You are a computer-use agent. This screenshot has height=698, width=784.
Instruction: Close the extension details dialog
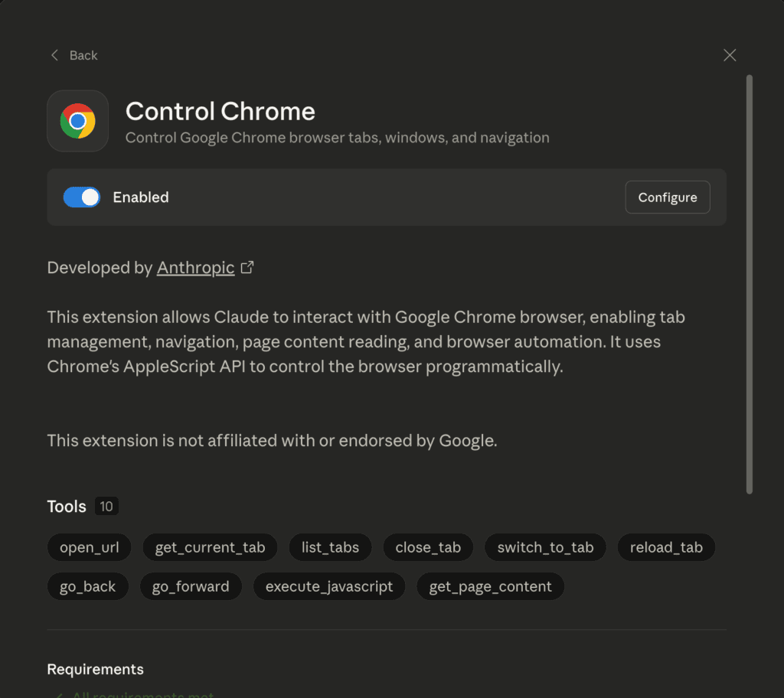[x=730, y=55]
